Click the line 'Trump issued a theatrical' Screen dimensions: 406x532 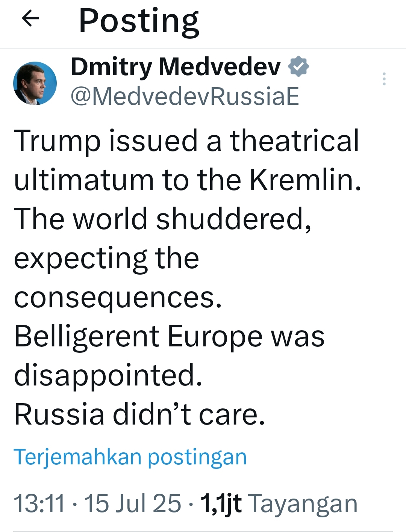(186, 141)
